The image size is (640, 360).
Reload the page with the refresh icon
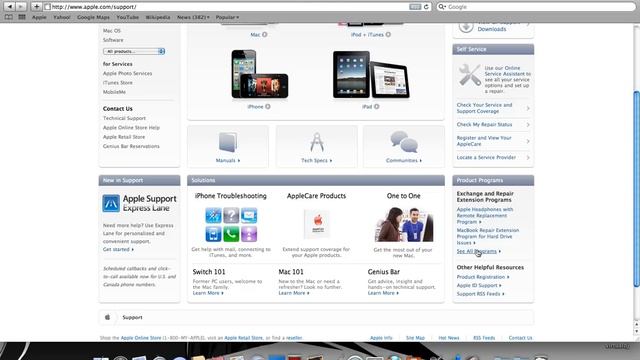(x=426, y=7)
